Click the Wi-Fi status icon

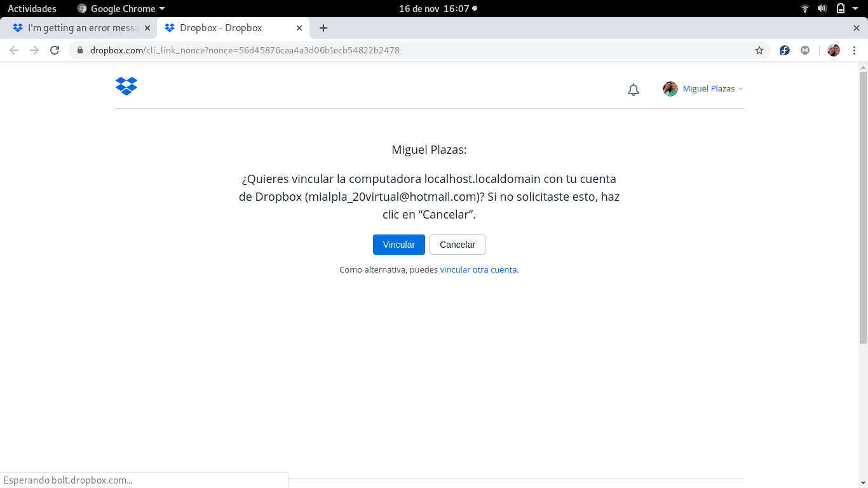click(805, 8)
